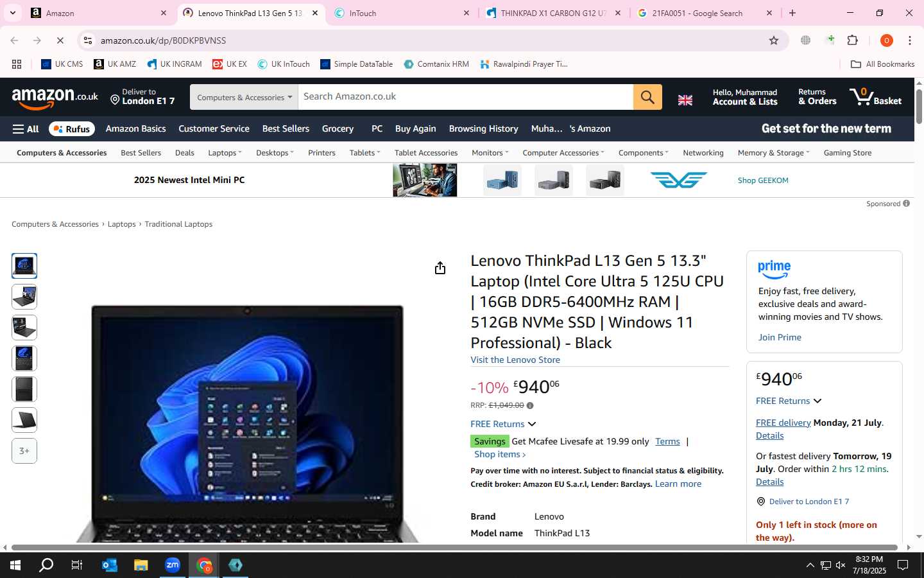Switch to the THINKPAD X1 CARBON tab
Viewport: 924px width, 578px height.
point(553,13)
